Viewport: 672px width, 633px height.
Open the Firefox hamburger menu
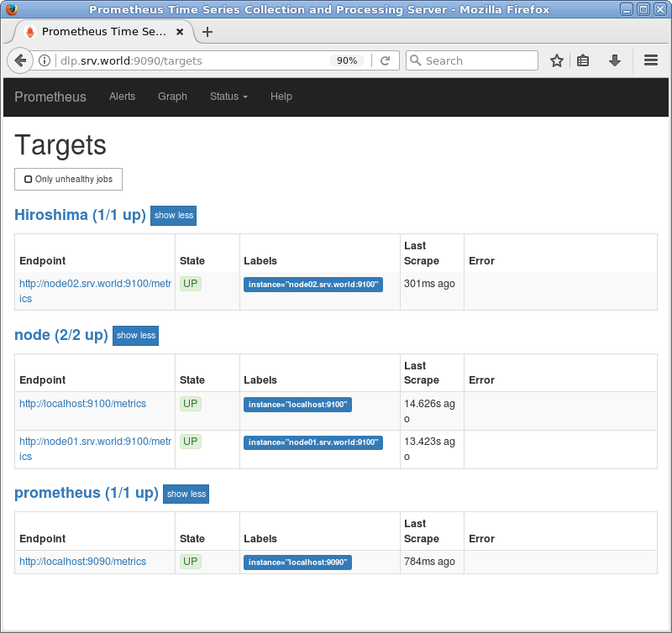[x=649, y=60]
